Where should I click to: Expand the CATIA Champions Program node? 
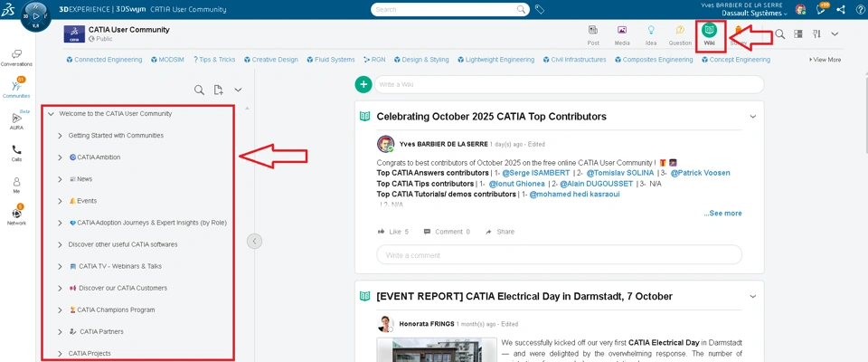click(x=60, y=310)
